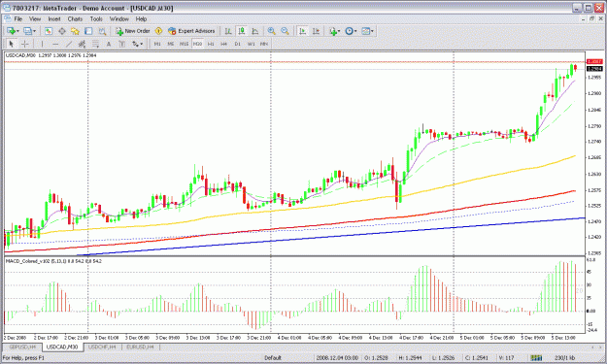Expand the Profiles dropdown arrow
Viewport: 607px width, 364px height.
(34, 31)
